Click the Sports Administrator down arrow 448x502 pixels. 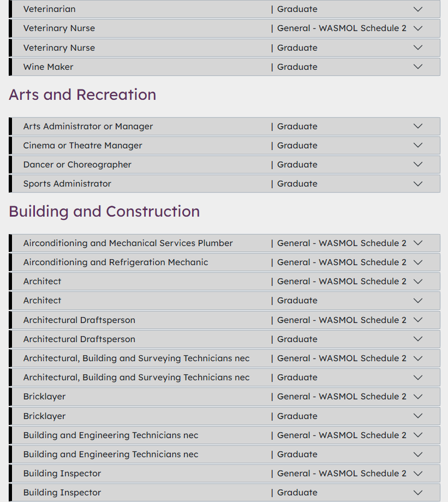[418, 184]
